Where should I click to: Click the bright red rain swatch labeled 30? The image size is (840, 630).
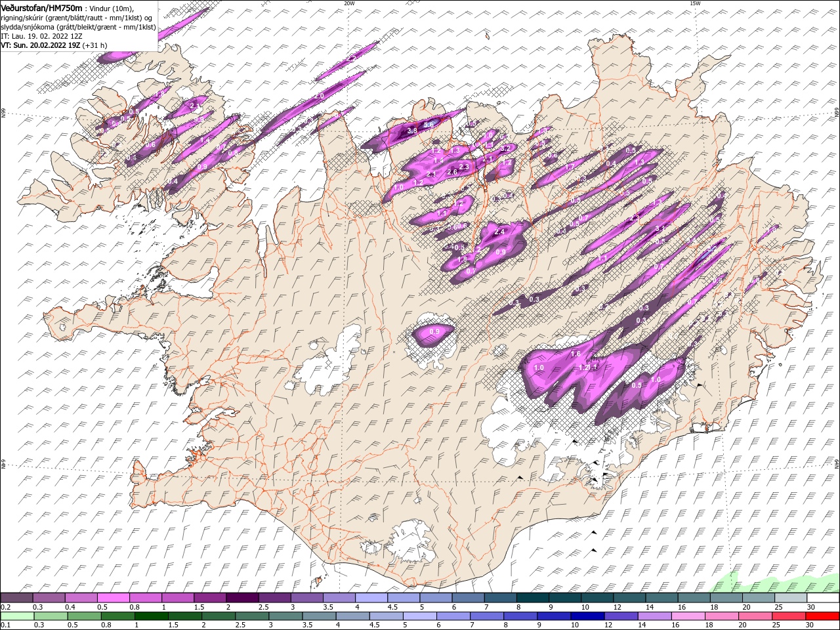822,616
